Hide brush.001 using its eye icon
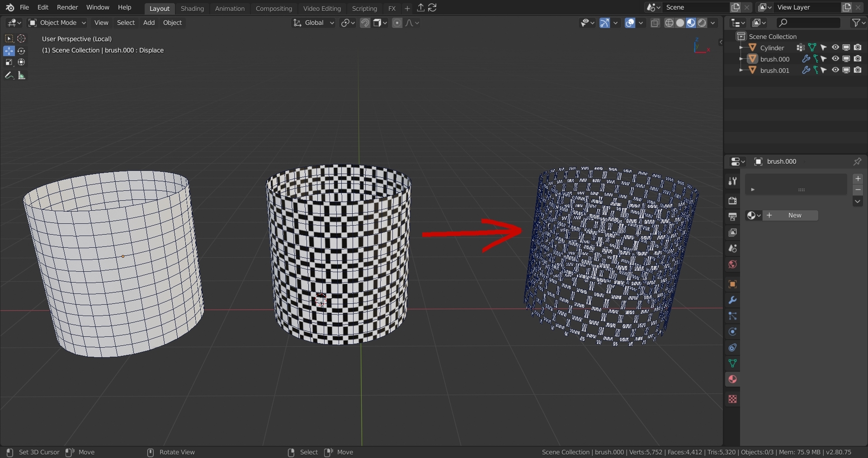The width and height of the screenshot is (868, 458). click(x=835, y=70)
